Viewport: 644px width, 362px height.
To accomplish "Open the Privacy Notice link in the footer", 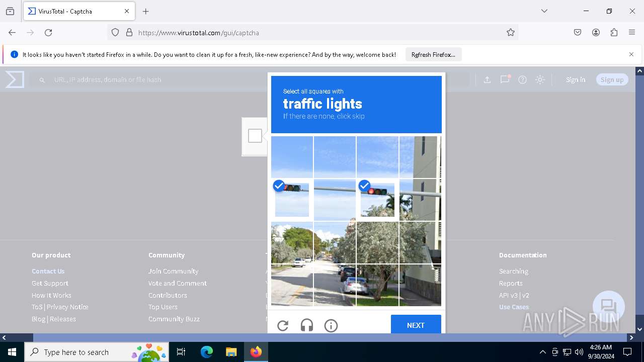I will click(x=67, y=307).
